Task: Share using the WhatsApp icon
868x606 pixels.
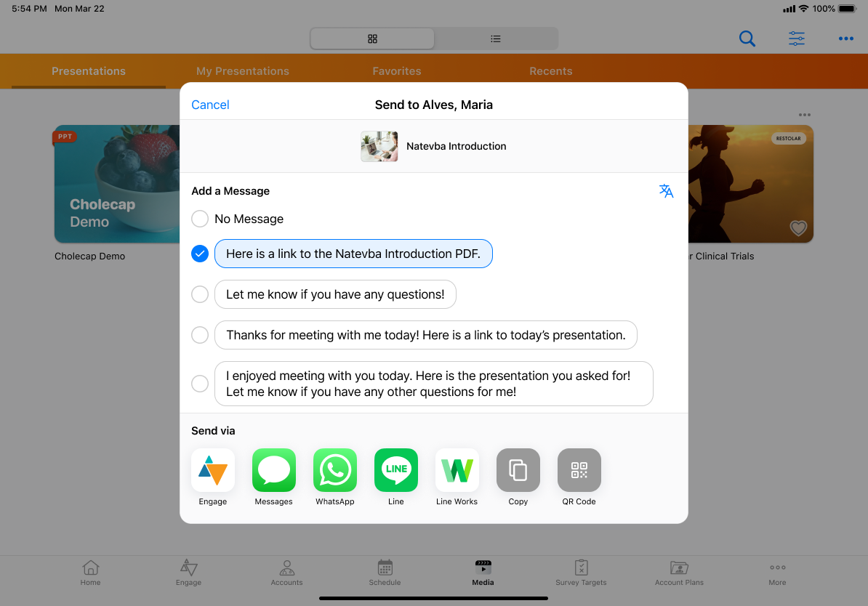Action: tap(335, 470)
